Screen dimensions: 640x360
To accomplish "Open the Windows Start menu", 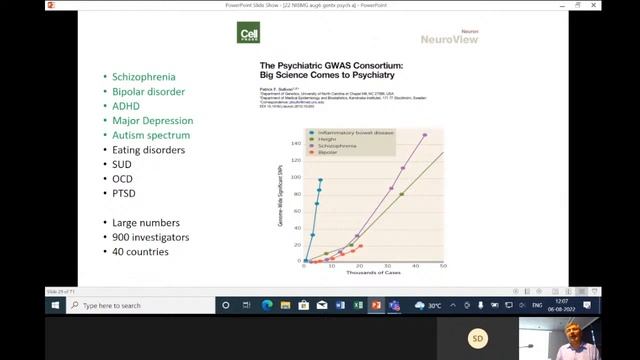I will (56, 305).
